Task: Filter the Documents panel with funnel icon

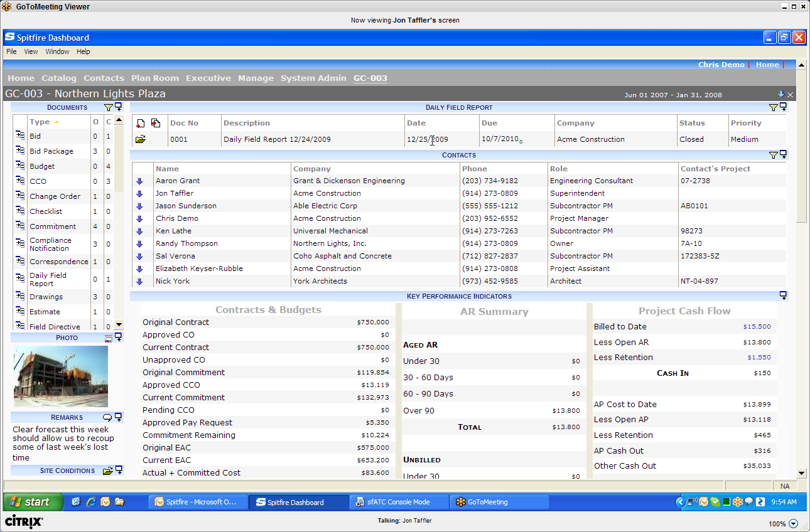Action: [x=108, y=108]
